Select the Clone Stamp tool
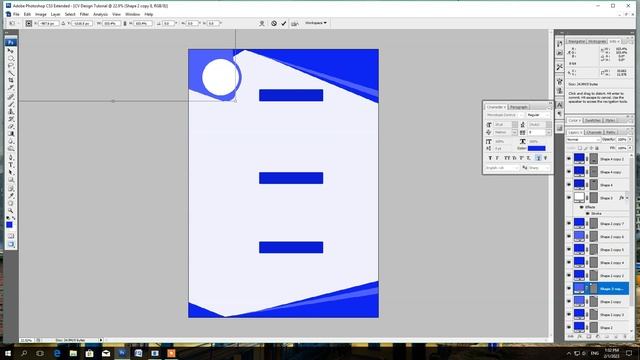640x360 pixels. pos(11,111)
